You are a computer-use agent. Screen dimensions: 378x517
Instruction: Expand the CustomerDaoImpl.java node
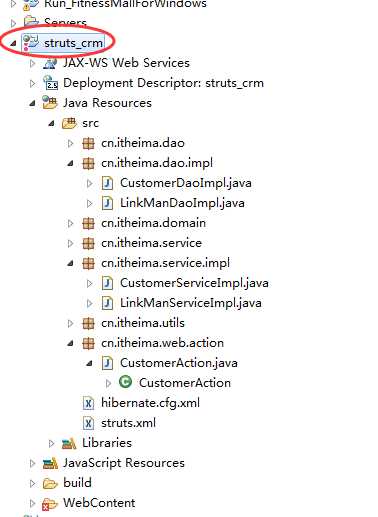click(89, 183)
